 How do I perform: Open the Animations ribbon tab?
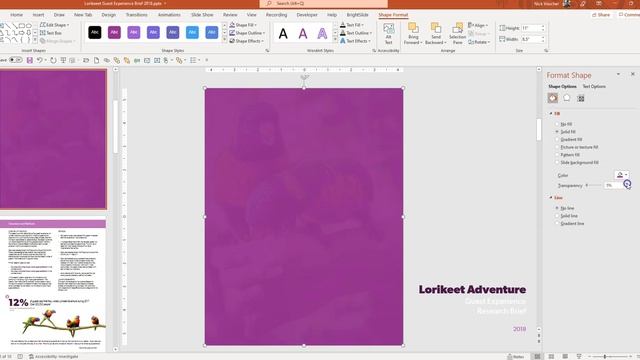(169, 15)
